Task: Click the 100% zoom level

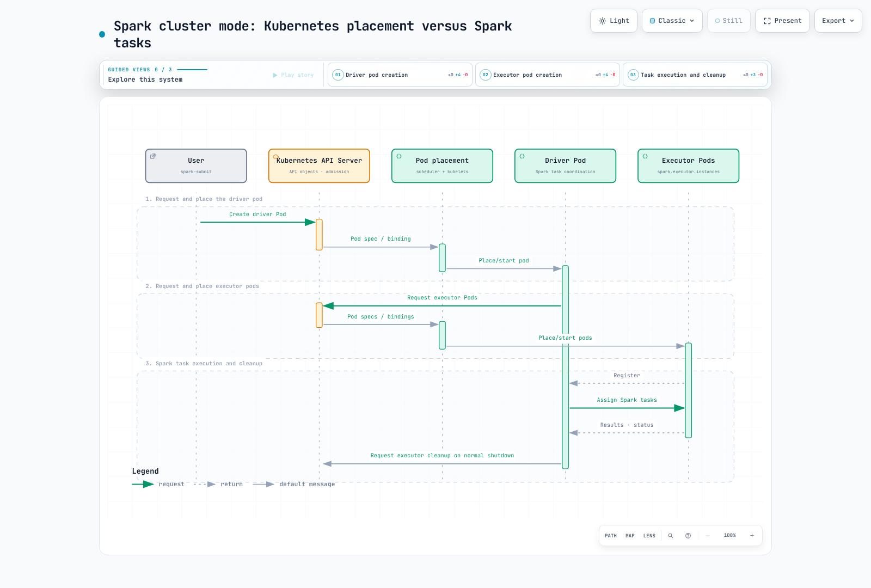Action: coord(730,536)
